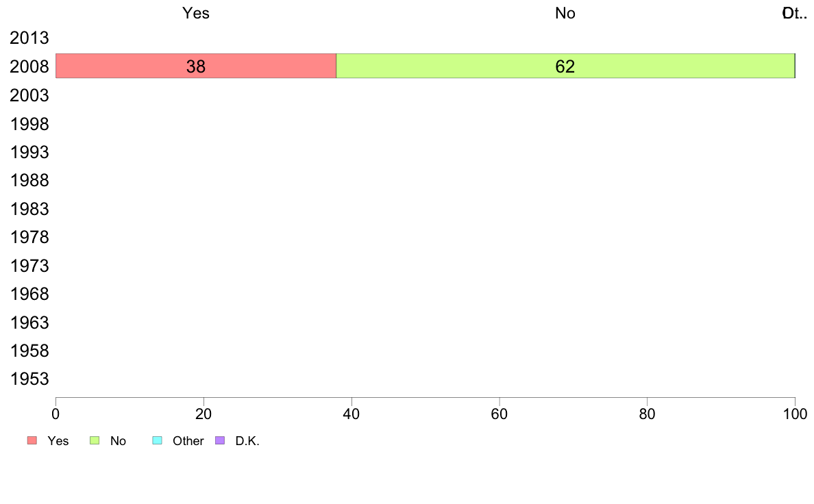Select the red 38 bar segment
814x504 pixels.
[x=196, y=66]
